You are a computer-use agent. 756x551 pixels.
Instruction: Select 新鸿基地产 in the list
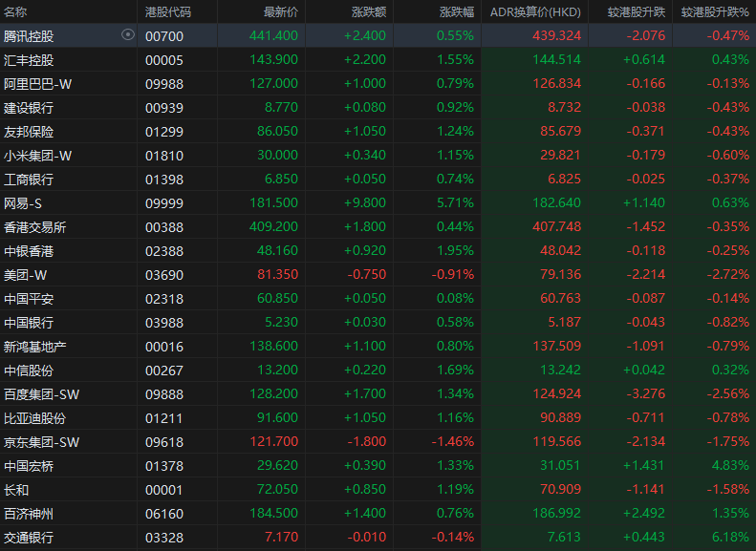35,347
